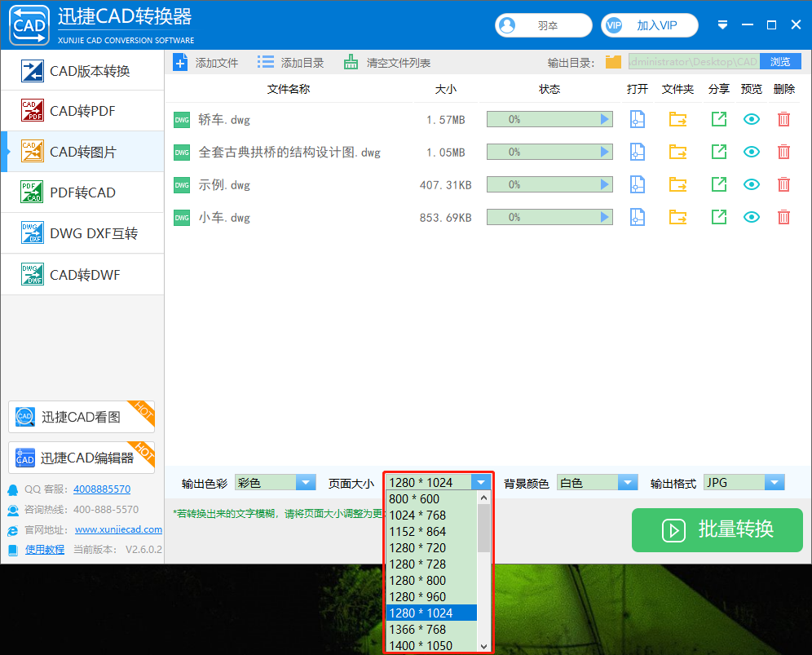Image resolution: width=812 pixels, height=655 pixels.
Task: Choose 1152 * 864 page size
Action: pyautogui.click(x=431, y=532)
